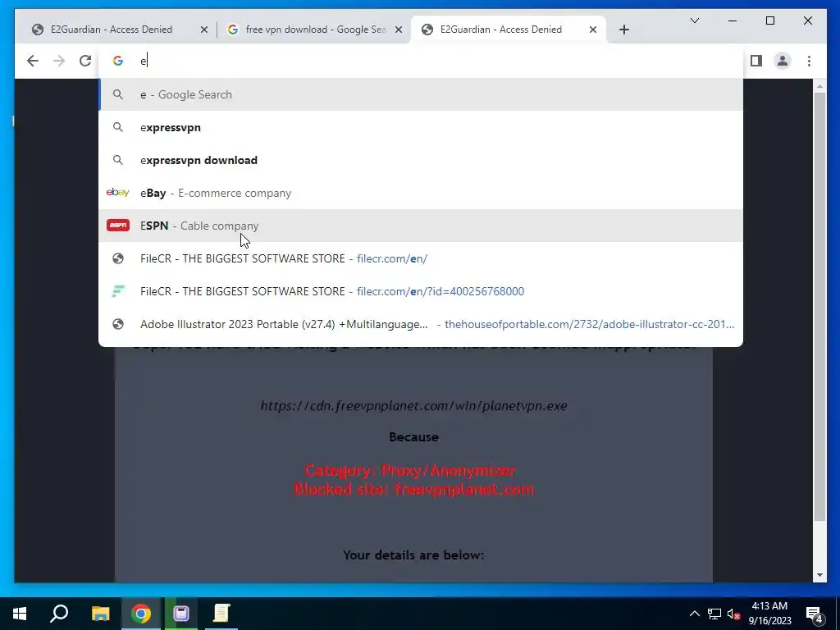This screenshot has height=630, width=840.
Task: Open the Chrome profile menu
Action: (x=782, y=61)
